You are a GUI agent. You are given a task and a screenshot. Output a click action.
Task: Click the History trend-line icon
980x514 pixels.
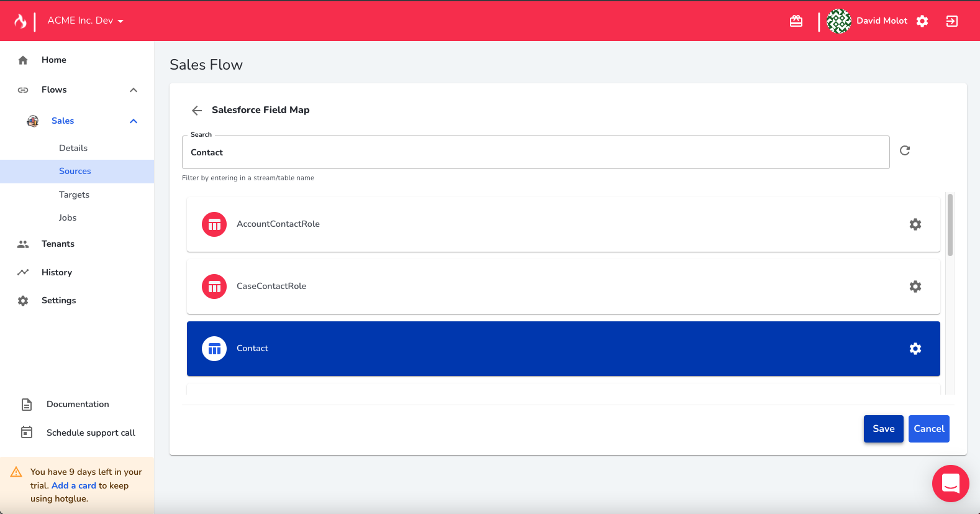tap(23, 272)
